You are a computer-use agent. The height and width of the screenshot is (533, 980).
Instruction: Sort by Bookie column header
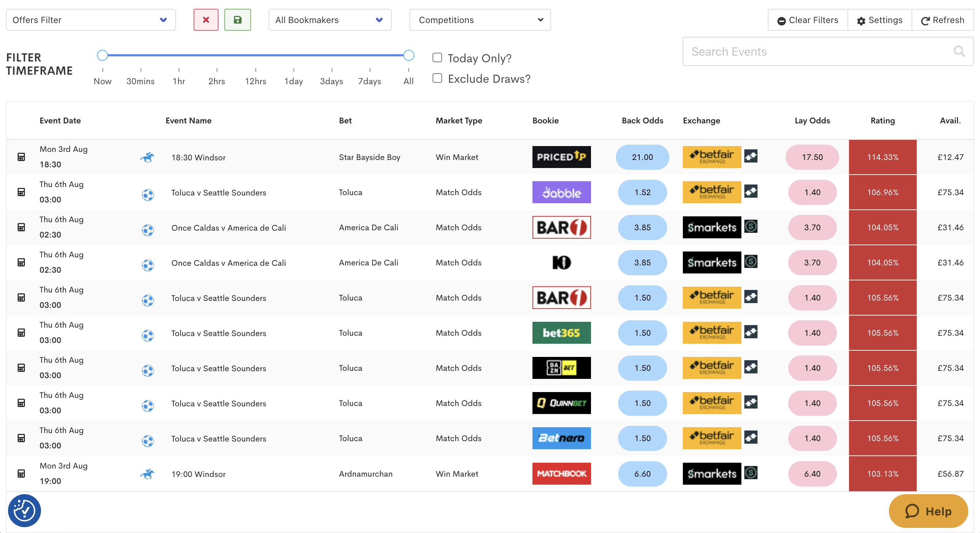(545, 120)
